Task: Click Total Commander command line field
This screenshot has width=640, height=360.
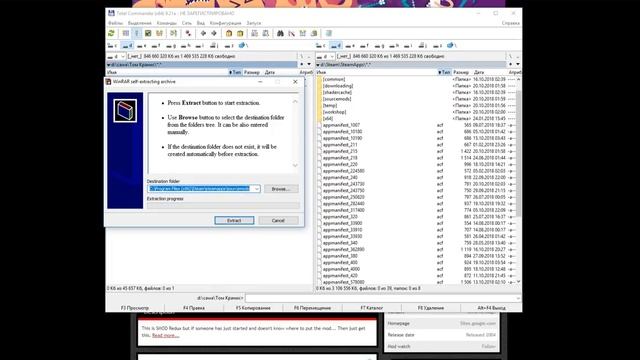Action: [383, 298]
